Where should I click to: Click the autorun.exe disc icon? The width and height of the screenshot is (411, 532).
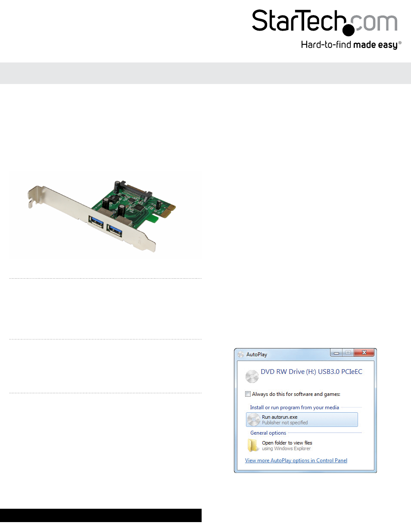click(254, 420)
